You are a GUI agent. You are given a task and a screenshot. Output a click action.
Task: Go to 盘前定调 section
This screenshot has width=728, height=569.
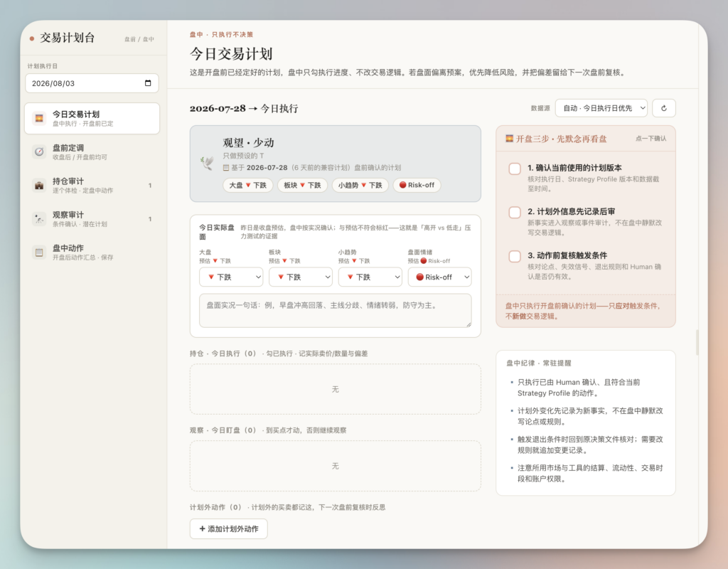(x=92, y=152)
